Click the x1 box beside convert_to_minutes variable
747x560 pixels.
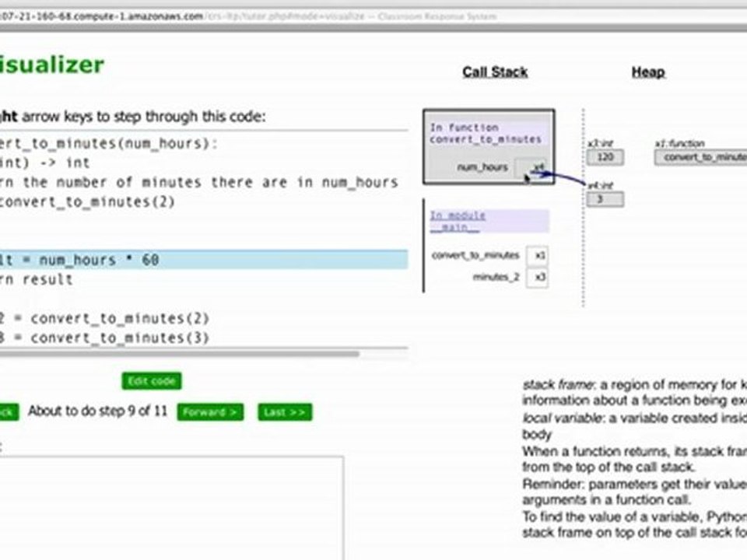click(538, 255)
